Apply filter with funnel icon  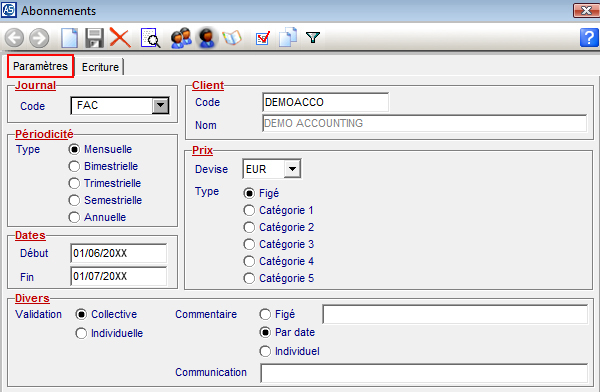click(313, 38)
